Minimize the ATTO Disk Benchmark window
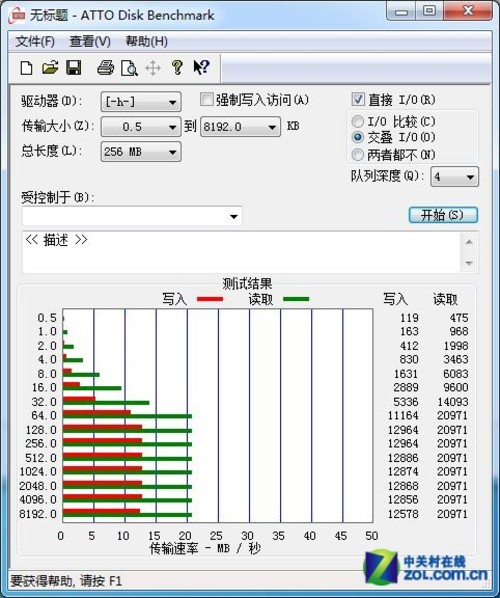This screenshot has width=500, height=598. [x=401, y=13]
